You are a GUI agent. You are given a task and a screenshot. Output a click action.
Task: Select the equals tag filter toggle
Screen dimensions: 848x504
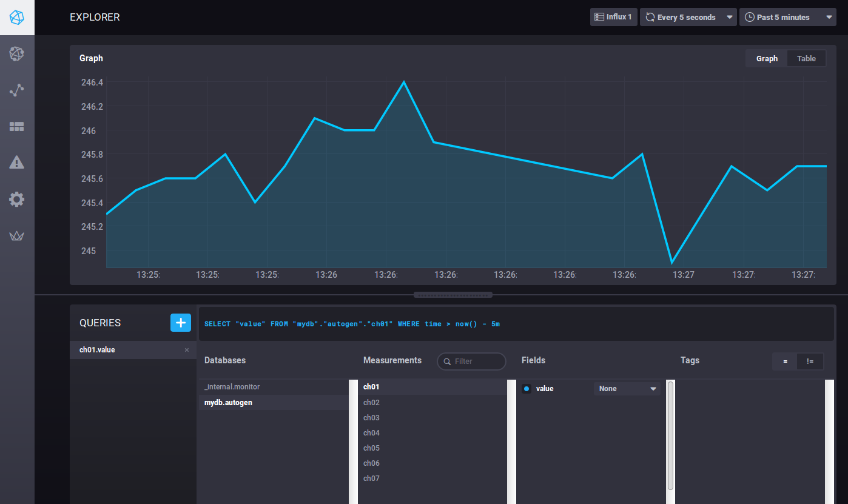click(785, 361)
